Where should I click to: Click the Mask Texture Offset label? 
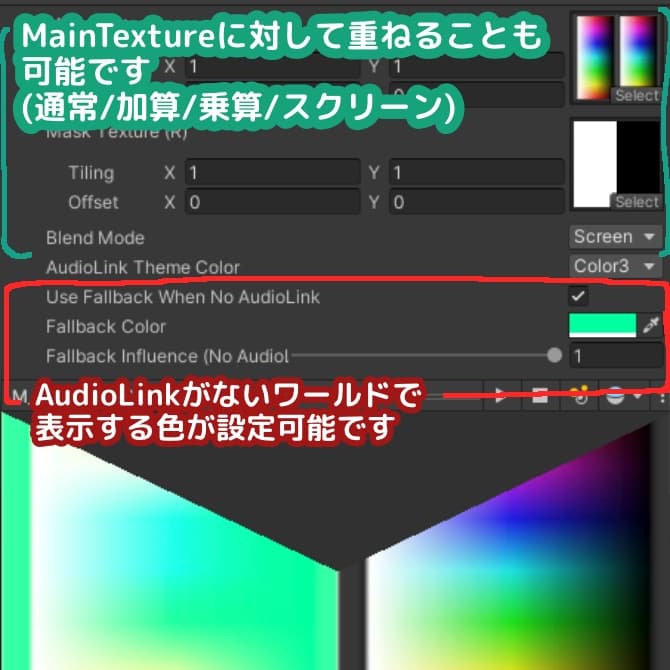pos(93,202)
